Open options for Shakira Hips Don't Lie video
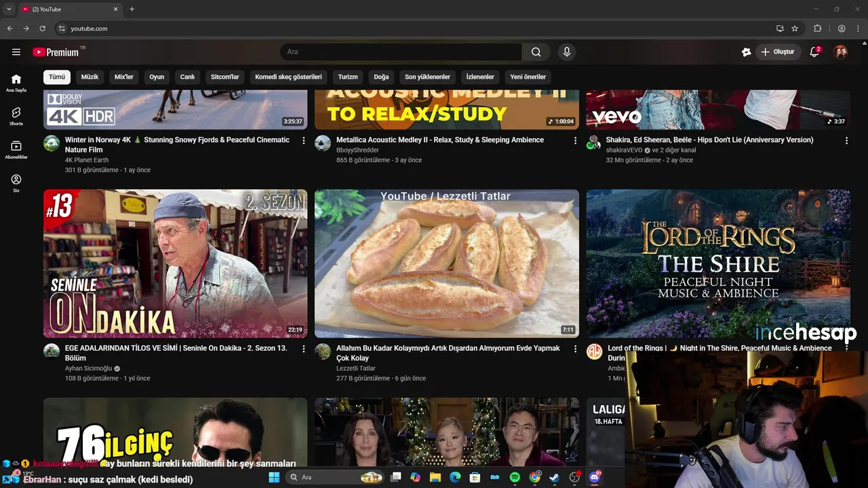The width and height of the screenshot is (868, 488). coord(846,140)
